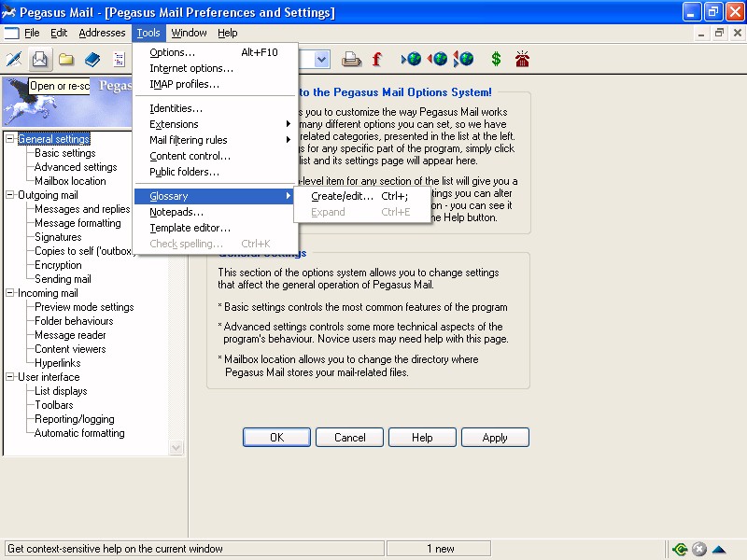Select Preview mode settings tree item
This screenshot has width=747, height=560.
[84, 307]
